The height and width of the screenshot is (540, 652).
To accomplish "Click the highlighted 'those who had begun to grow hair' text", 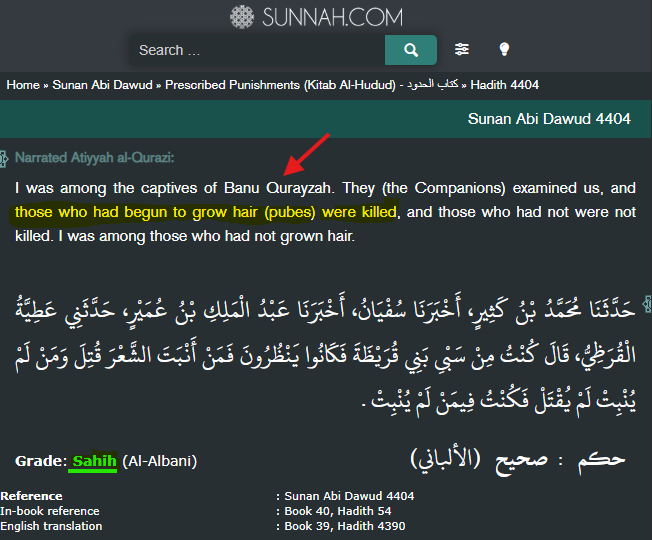I will coord(136,212).
